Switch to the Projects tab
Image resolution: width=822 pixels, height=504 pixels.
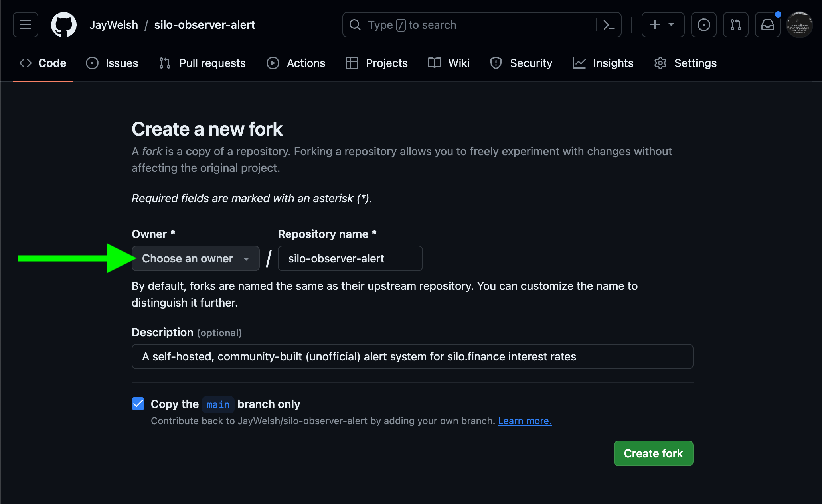pyautogui.click(x=377, y=63)
